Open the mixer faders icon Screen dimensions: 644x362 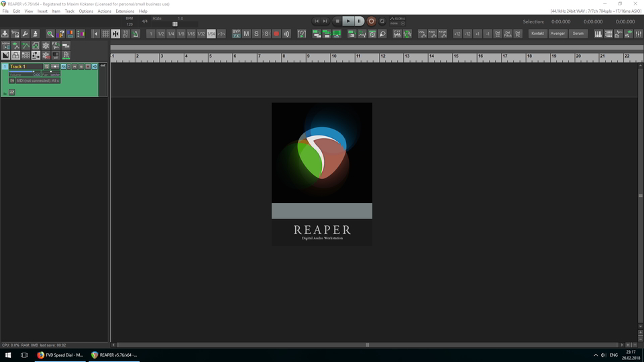pyautogui.click(x=639, y=34)
